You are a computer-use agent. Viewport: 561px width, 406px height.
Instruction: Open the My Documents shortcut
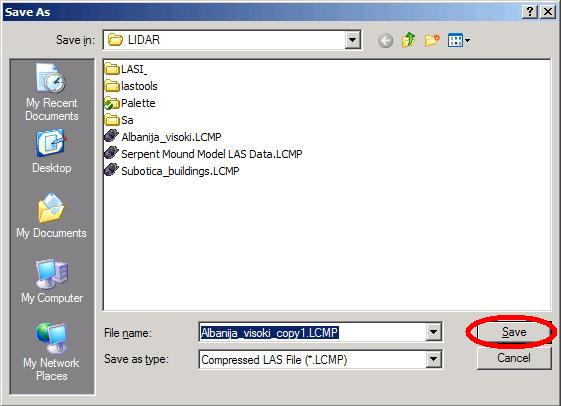(x=52, y=216)
